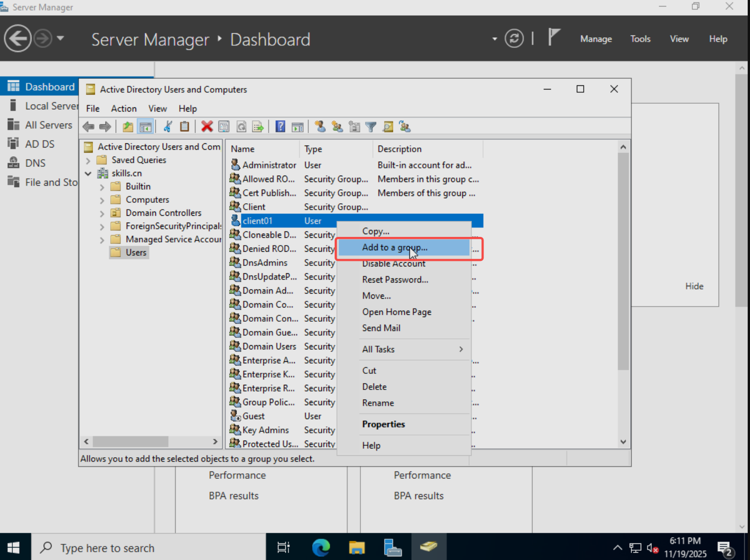Image resolution: width=750 pixels, height=560 pixels.
Task: Select Copy in the context menu
Action: [404, 231]
